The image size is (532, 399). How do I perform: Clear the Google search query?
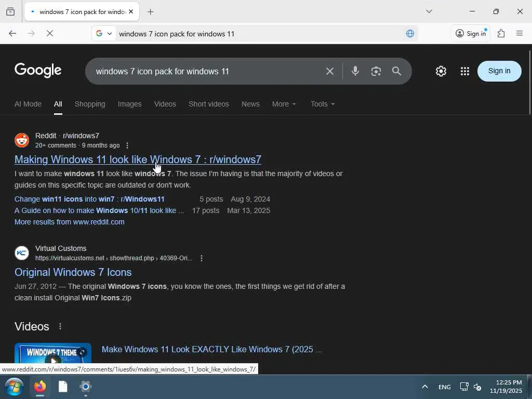330,71
